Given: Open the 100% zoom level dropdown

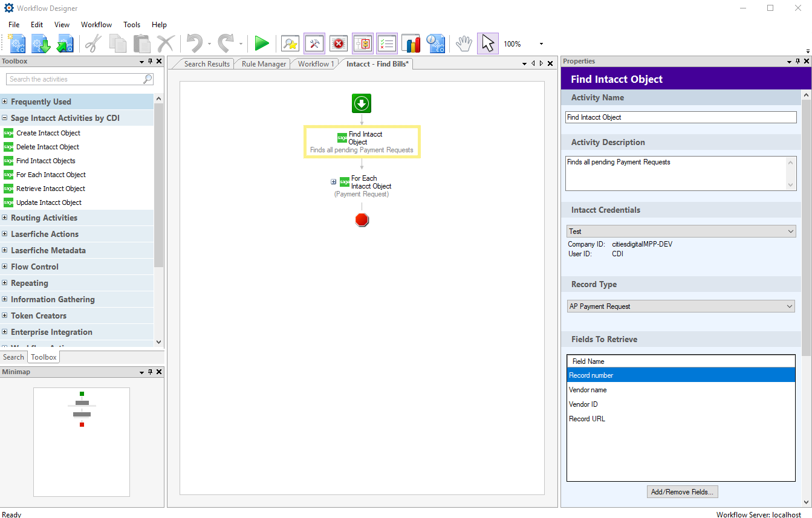Looking at the screenshot, I should point(541,44).
